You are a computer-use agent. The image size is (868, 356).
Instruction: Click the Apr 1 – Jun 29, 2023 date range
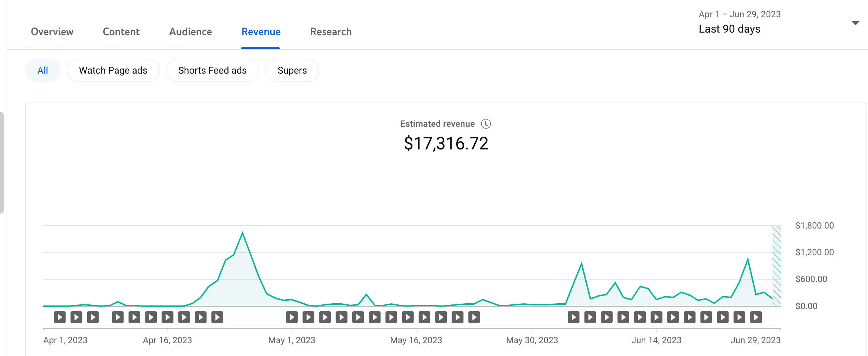739,14
